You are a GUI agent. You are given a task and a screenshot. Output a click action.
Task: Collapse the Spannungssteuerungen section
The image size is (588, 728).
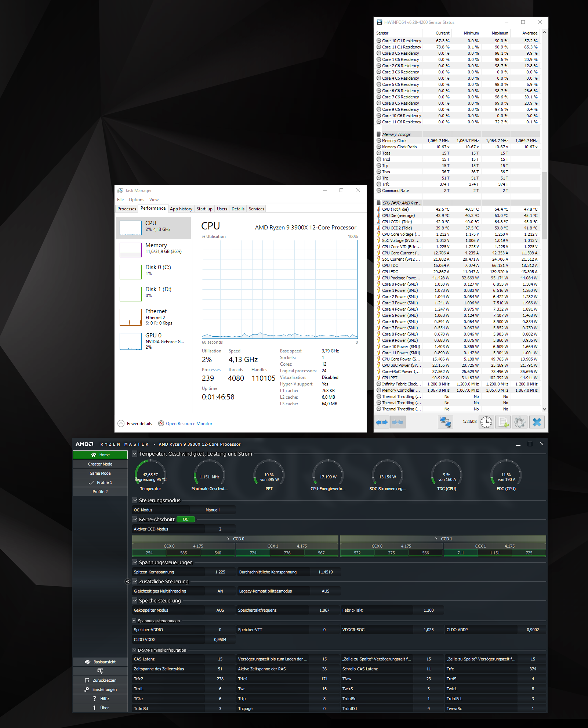coord(135,562)
